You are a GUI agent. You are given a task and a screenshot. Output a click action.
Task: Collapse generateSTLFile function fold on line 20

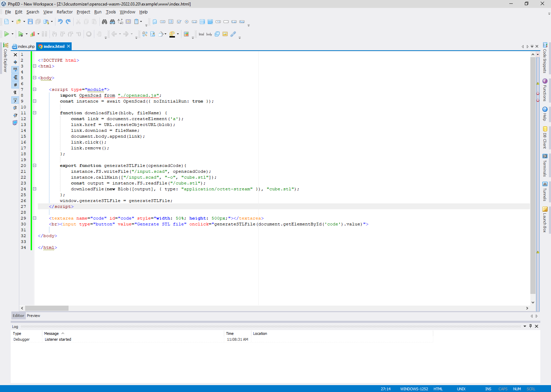tap(34, 166)
